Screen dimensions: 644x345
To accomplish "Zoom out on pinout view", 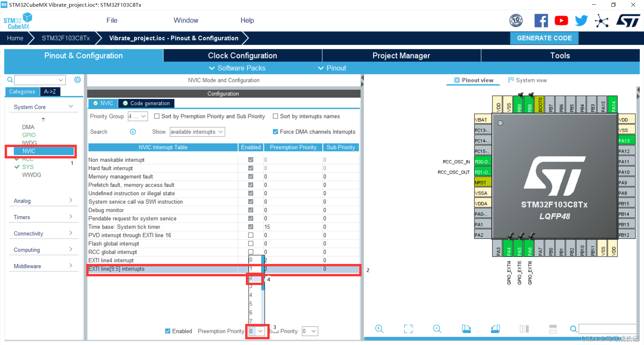I will click(x=437, y=329).
